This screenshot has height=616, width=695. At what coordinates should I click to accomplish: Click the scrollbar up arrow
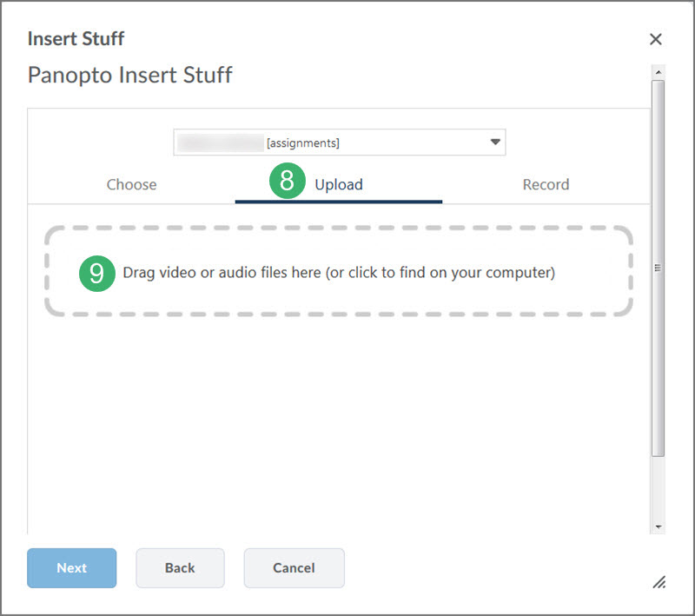[659, 72]
